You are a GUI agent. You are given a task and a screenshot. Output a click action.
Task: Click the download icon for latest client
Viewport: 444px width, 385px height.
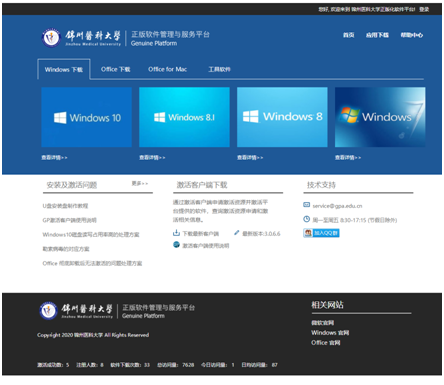coord(176,233)
